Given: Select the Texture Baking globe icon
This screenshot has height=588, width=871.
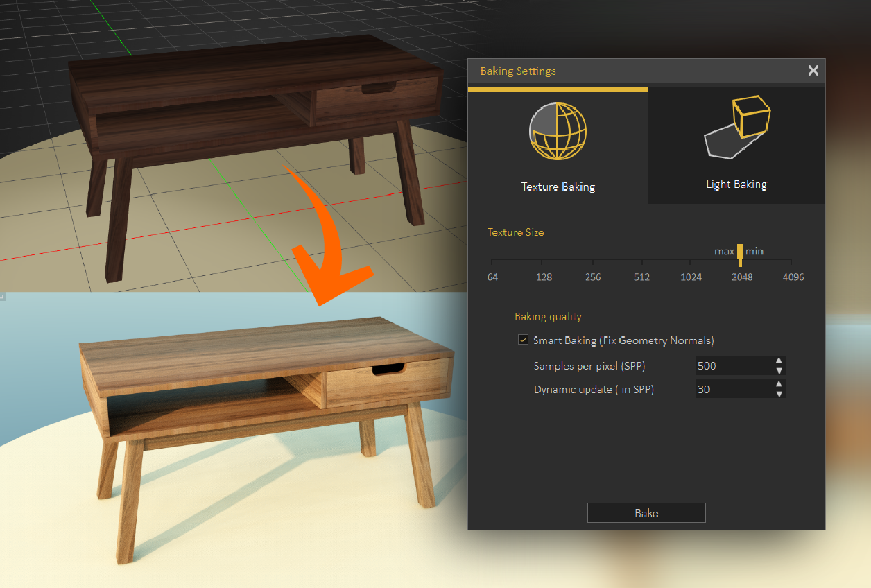Looking at the screenshot, I should click(x=558, y=131).
